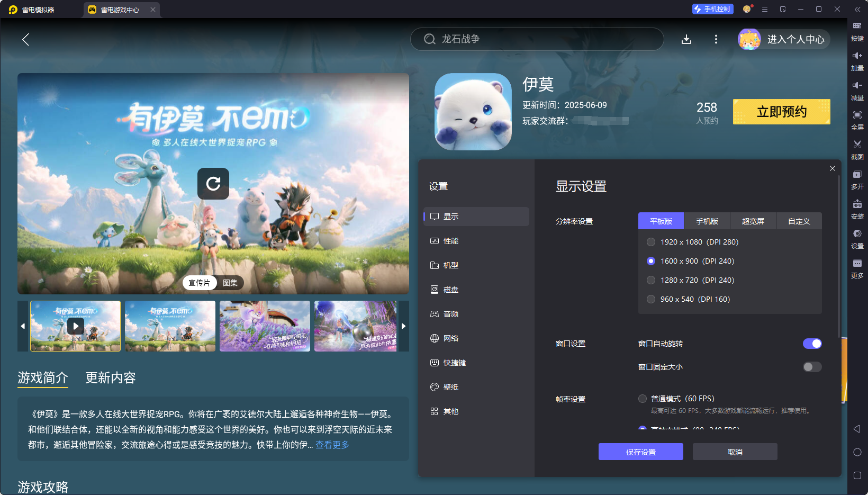
Task: Open 显示 display settings section
Action: coord(476,217)
